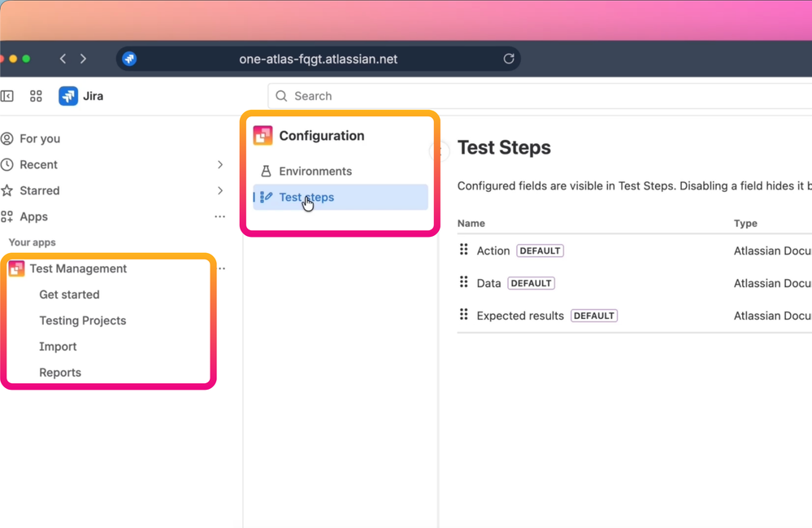Screen dimensions: 812x528
Task: Grab the Action row drag handle
Action: point(464,250)
